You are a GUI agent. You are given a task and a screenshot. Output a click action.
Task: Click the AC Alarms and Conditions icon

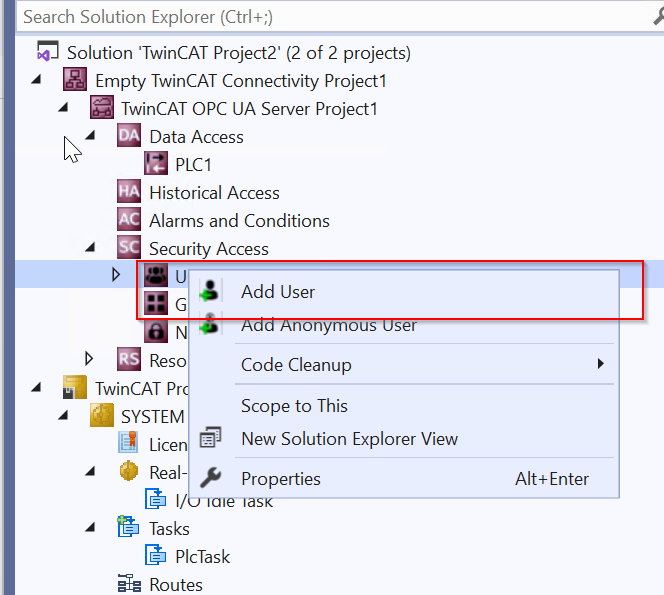pyautogui.click(x=129, y=219)
